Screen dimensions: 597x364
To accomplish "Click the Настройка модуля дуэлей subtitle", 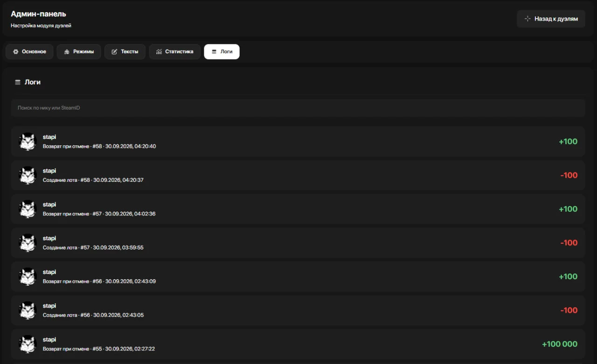I will point(41,26).
